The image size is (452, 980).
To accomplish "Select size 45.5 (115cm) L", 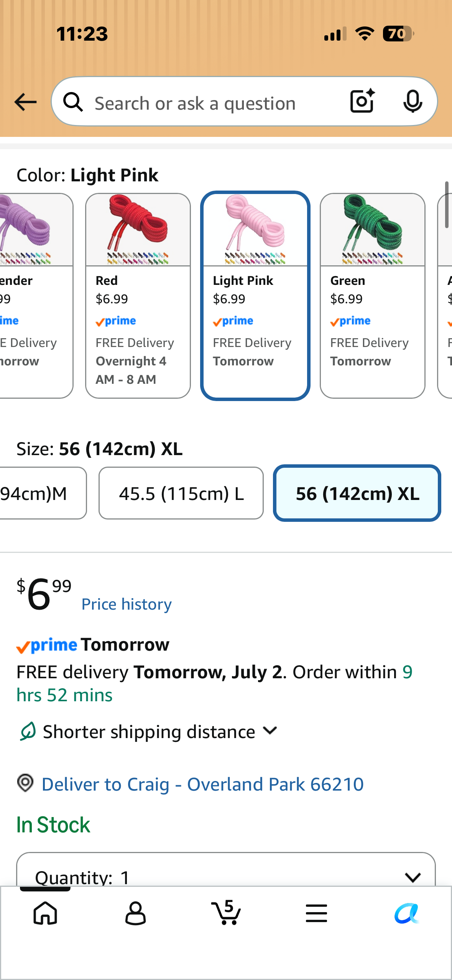I will click(x=181, y=493).
